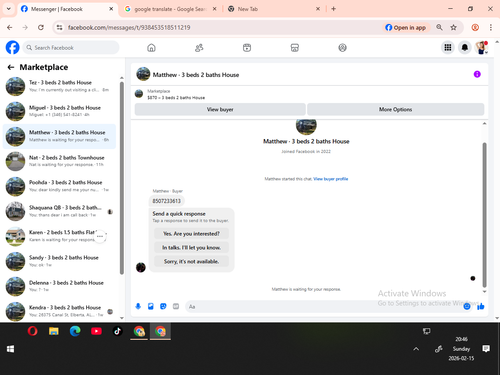
Task: Bookmark this page star icon
Action: 453,27
